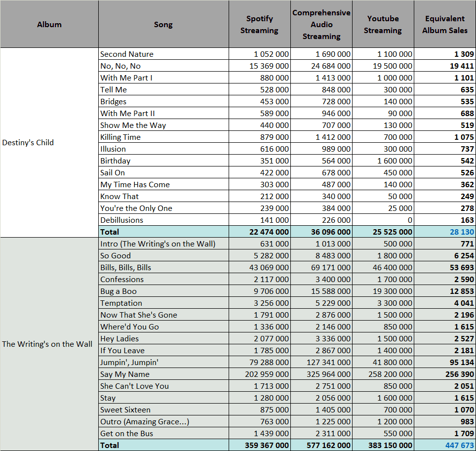Select The Writing's on the Wall album cell
The image size is (476, 451).
tap(49, 344)
